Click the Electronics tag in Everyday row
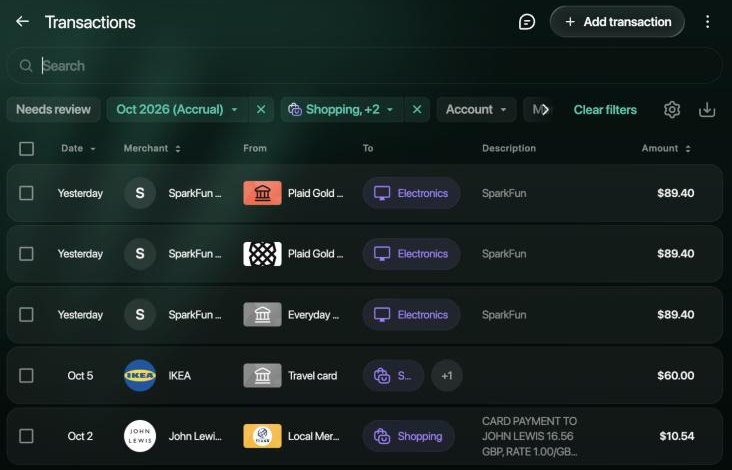The width and height of the screenshot is (732, 470). pos(411,314)
